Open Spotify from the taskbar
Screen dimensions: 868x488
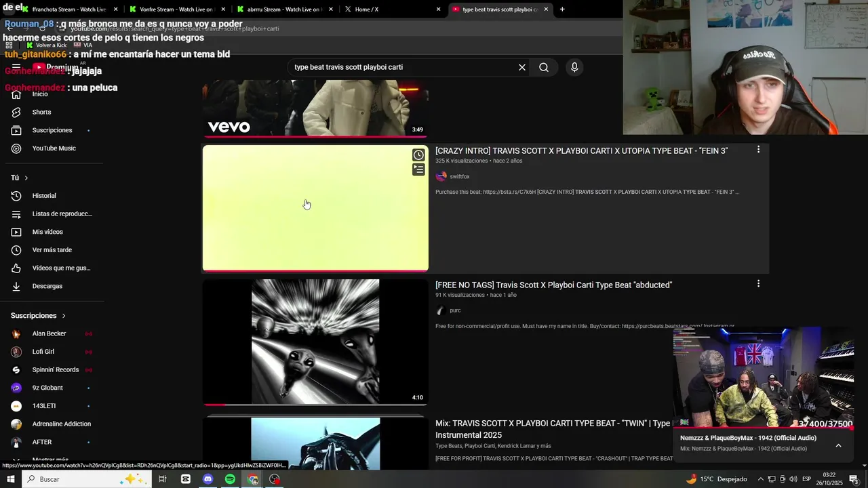(x=231, y=479)
